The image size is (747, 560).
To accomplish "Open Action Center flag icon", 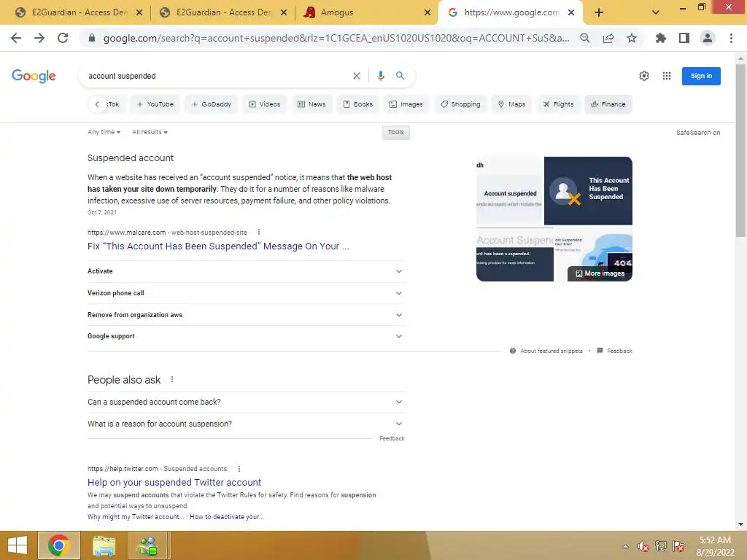I will coord(678,546).
